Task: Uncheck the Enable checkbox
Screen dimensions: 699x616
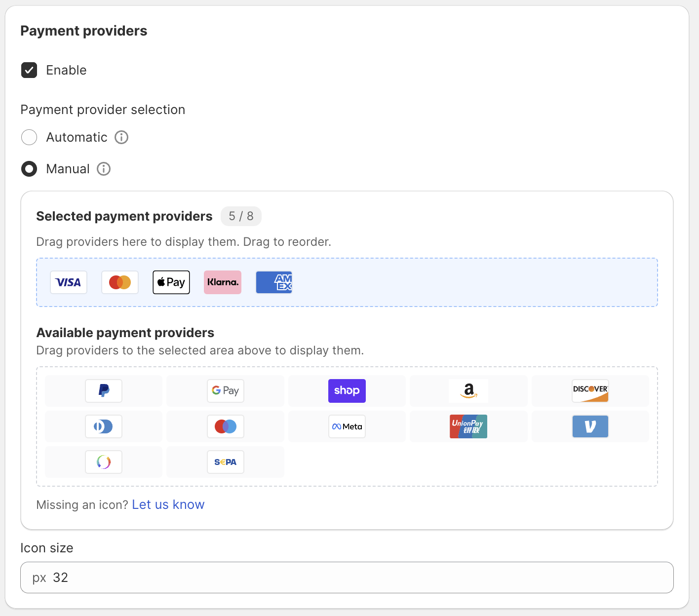Action: [29, 70]
